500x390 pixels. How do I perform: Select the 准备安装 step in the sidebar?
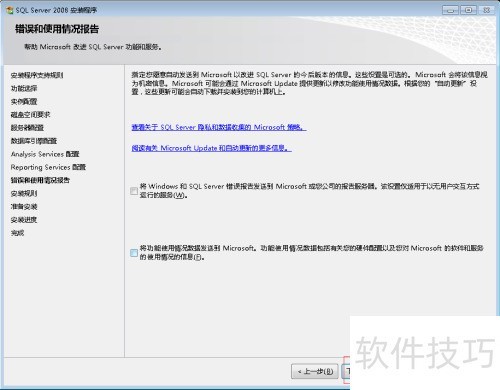(24, 207)
